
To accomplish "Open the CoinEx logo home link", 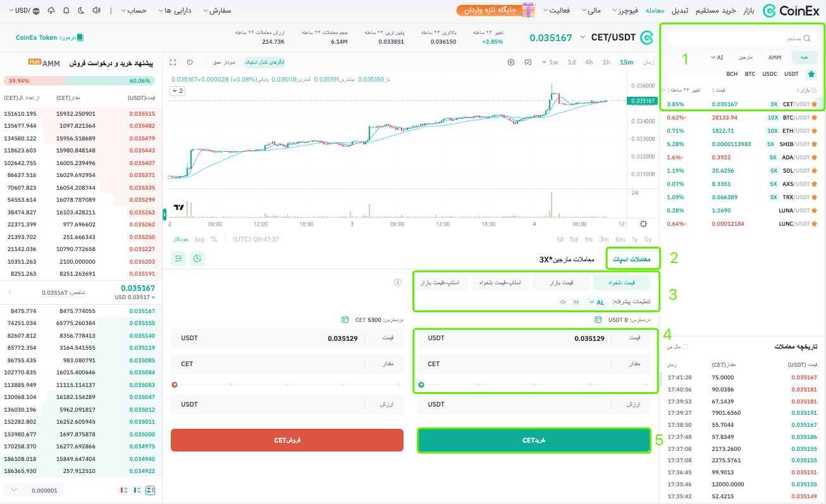I will [791, 10].
